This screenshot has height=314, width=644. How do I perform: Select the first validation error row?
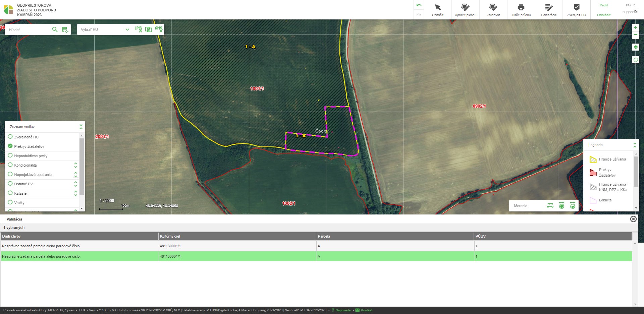(316, 246)
